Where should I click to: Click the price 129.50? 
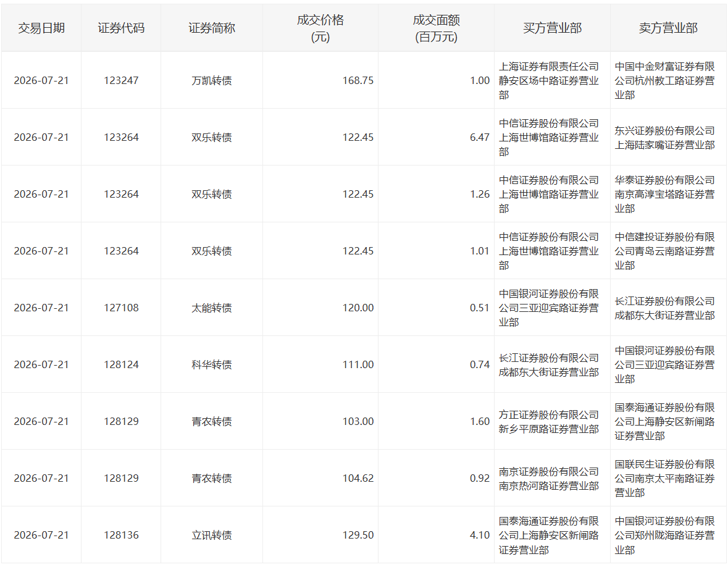point(358,535)
